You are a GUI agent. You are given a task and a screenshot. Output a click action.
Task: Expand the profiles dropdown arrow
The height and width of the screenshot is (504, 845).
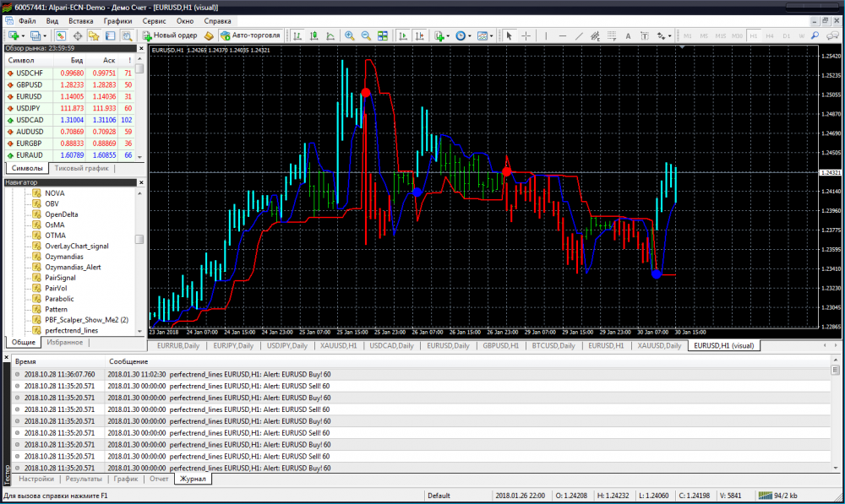click(44, 36)
